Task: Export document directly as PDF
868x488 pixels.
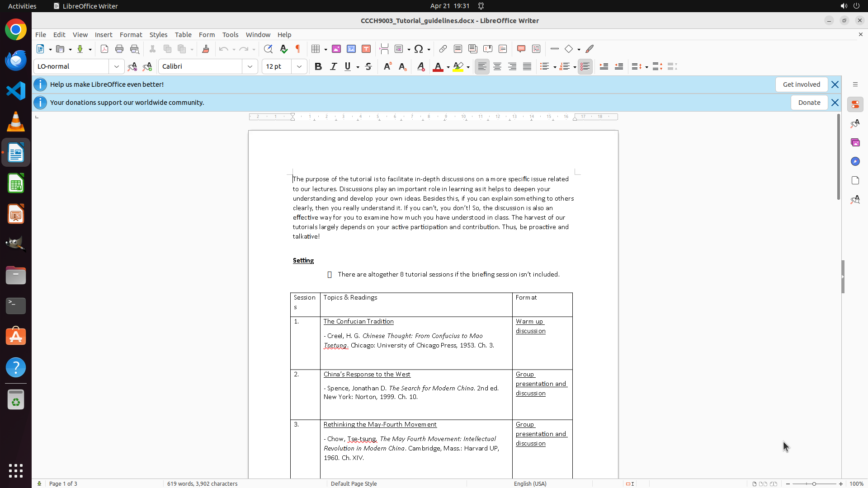Action: (x=104, y=49)
